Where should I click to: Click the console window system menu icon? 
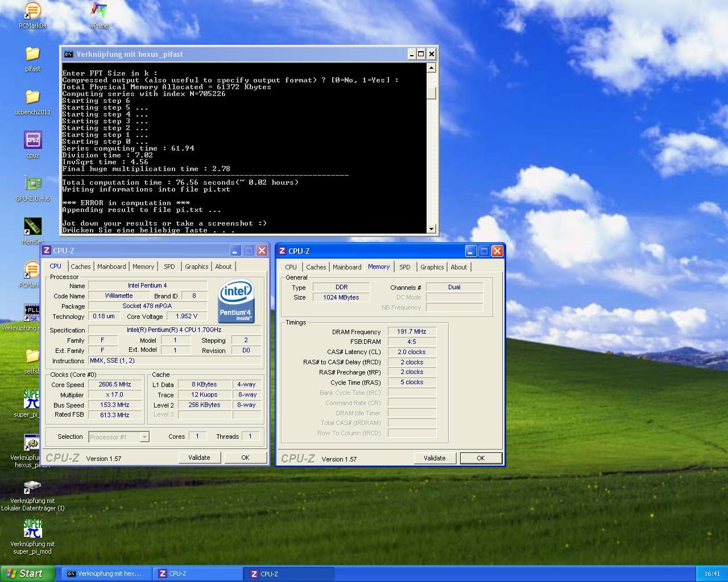tap(68, 55)
